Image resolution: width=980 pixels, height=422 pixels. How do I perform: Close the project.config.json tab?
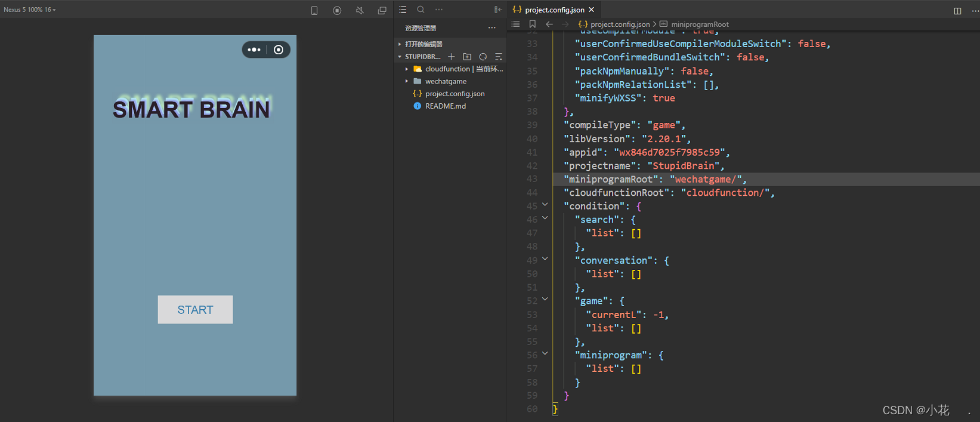(x=592, y=10)
